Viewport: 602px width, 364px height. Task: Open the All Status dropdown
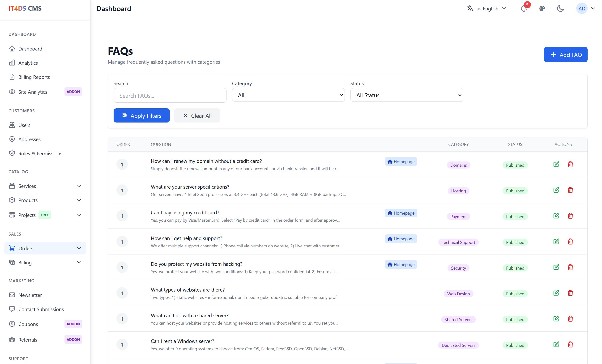tap(406, 95)
